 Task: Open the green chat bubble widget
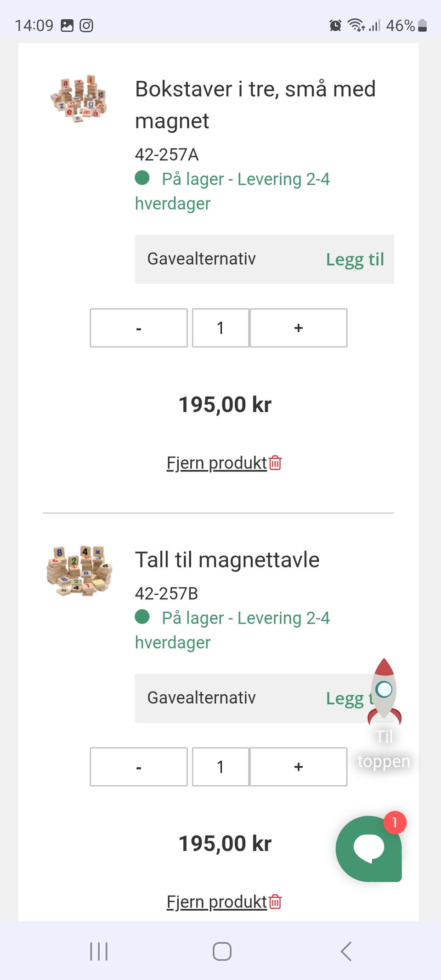pyautogui.click(x=369, y=849)
